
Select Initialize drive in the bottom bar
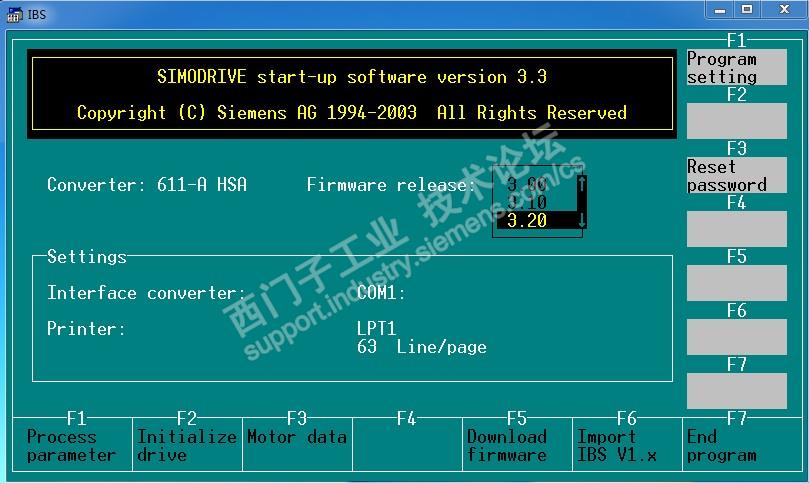pyautogui.click(x=187, y=446)
